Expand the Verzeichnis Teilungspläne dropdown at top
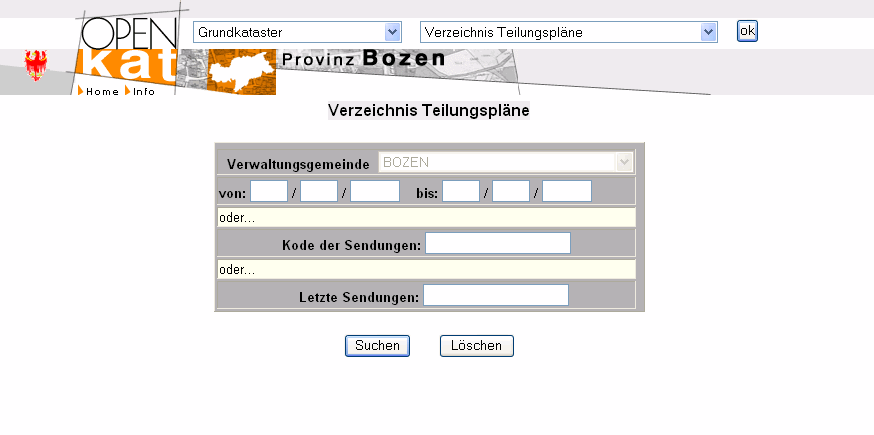 [x=569, y=32]
